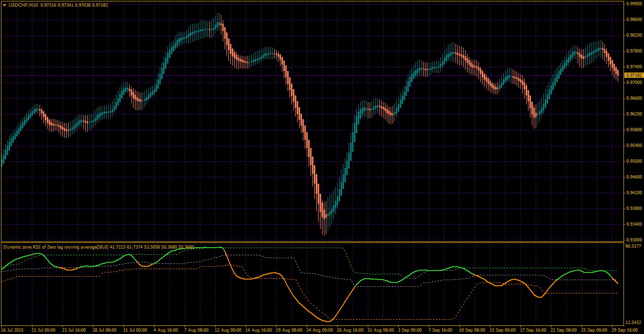This screenshot has width=644, height=334.
Task: Click the 10 Sep 08:00 time label
Action: (x=471, y=330)
